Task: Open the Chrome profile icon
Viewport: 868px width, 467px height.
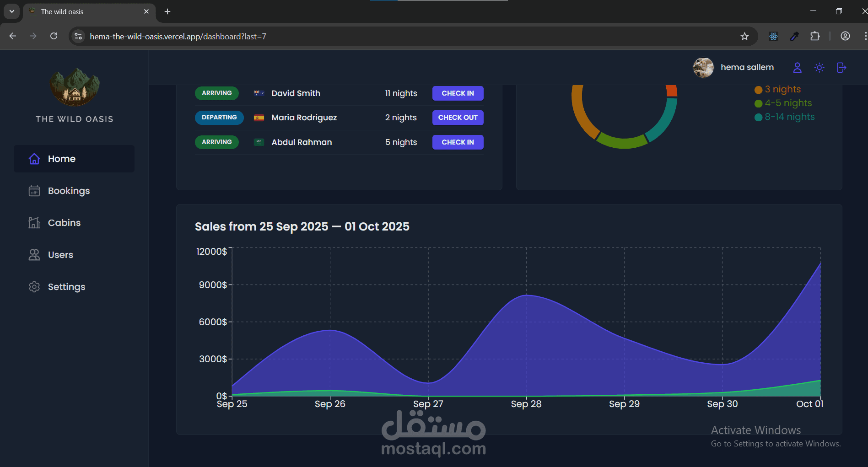Action: pos(845,36)
